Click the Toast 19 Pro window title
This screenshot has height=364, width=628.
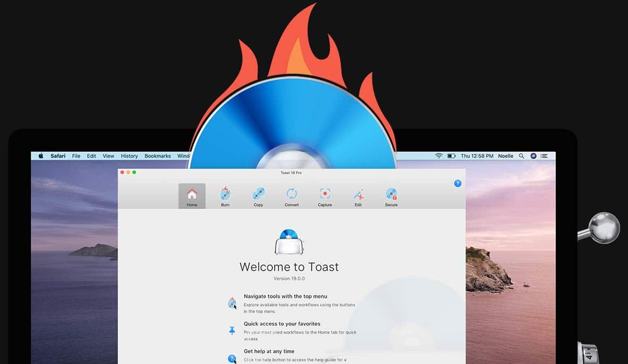coord(291,173)
